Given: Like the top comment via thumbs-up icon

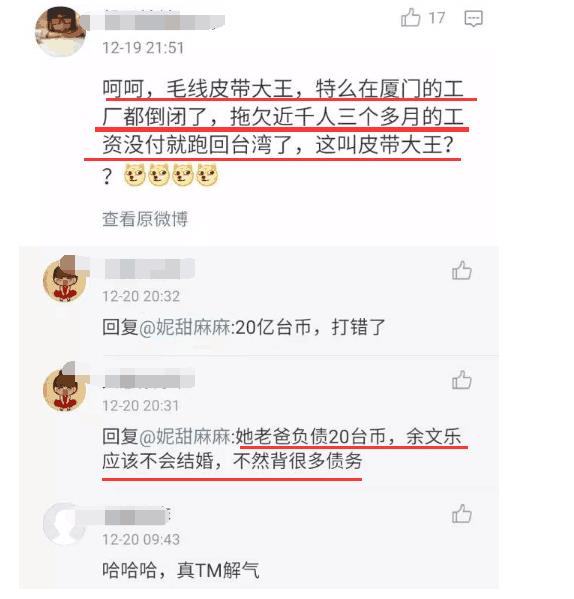Looking at the screenshot, I should 411,18.
